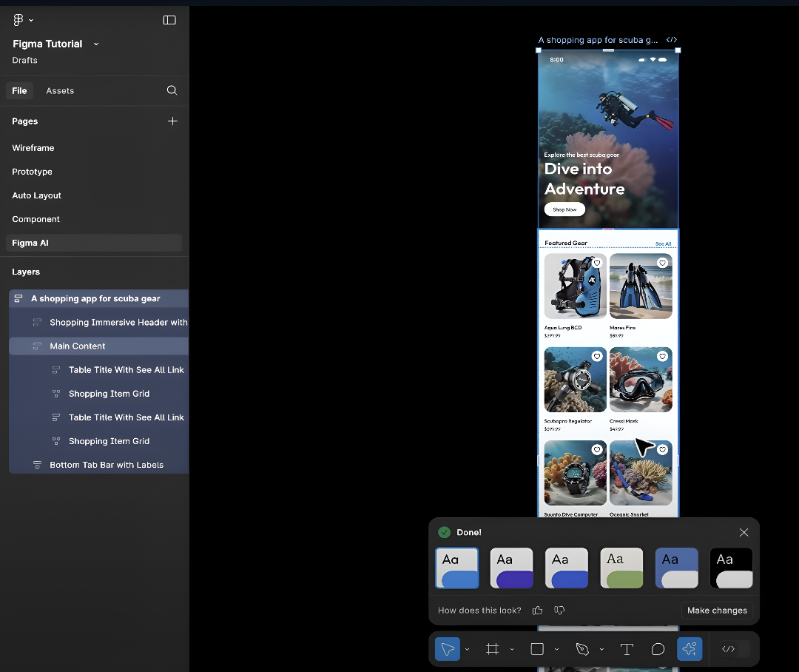Select the Bottom Tab Bar with Labels layer
The height and width of the screenshot is (672, 799).
pyautogui.click(x=107, y=465)
